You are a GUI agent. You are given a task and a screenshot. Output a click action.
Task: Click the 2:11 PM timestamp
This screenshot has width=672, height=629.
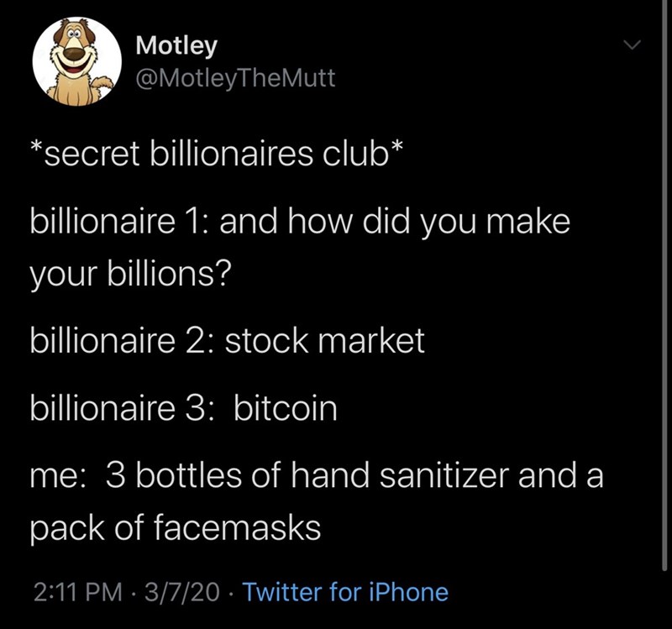pyautogui.click(x=73, y=592)
